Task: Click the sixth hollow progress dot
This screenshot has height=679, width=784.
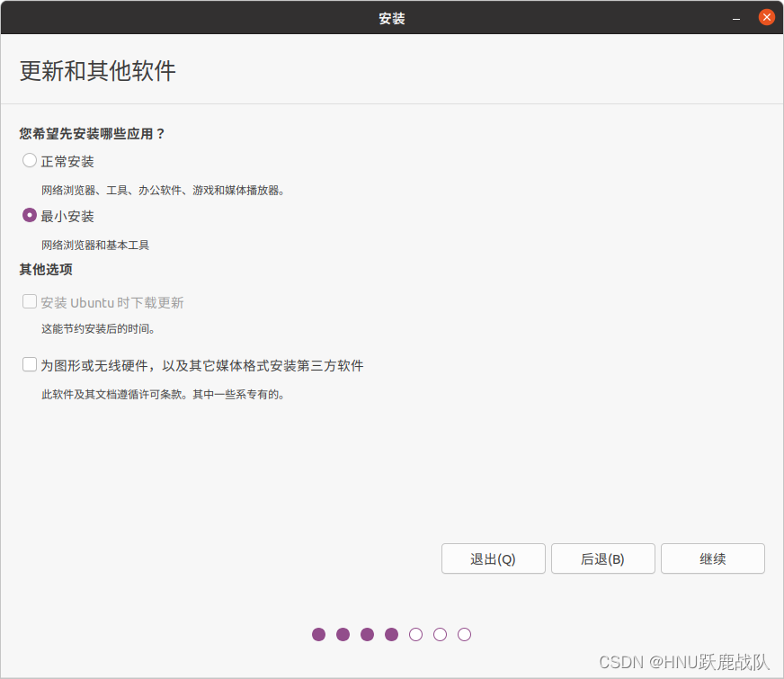Action: (x=441, y=634)
